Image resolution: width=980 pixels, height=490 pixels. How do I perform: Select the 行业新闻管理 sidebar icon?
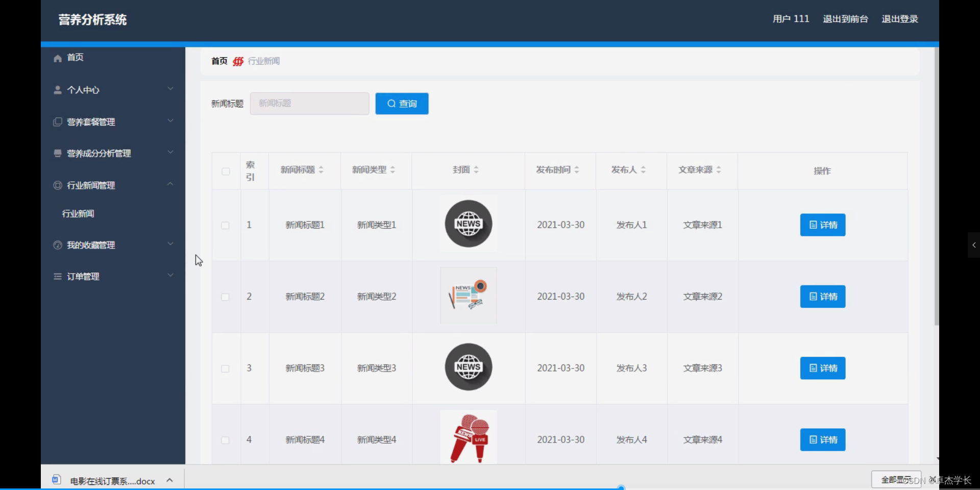(x=57, y=185)
